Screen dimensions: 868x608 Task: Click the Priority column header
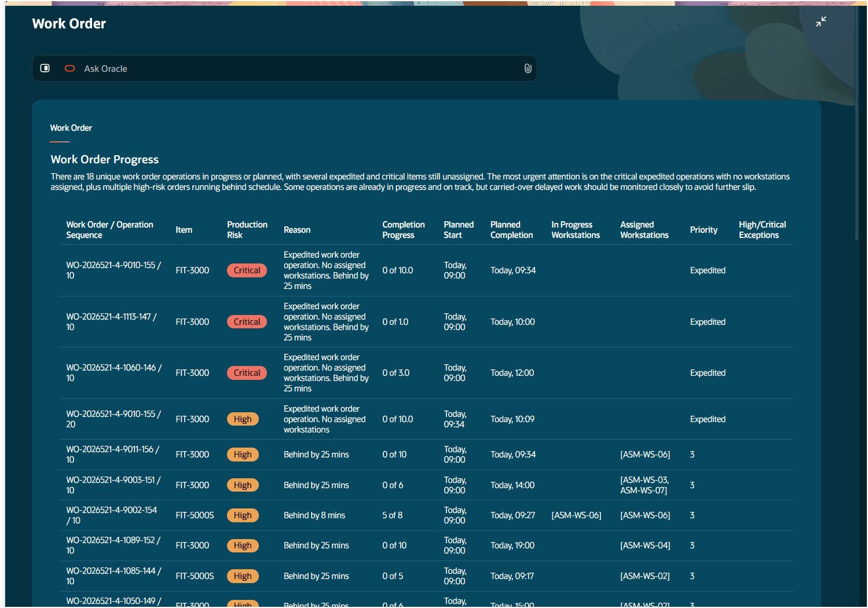pos(704,230)
